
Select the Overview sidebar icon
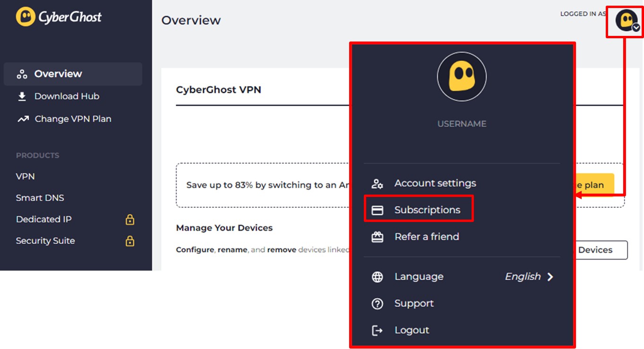[21, 74]
